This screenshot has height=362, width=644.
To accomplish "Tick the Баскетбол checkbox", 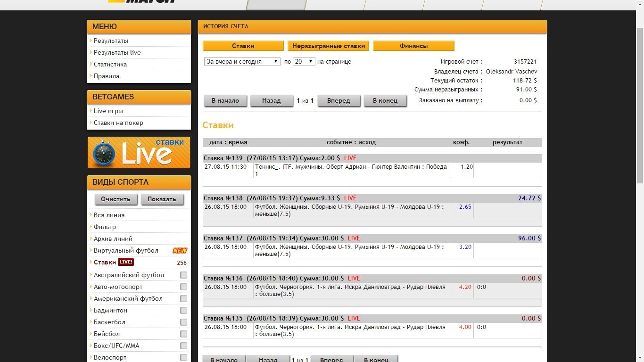I will (183, 322).
